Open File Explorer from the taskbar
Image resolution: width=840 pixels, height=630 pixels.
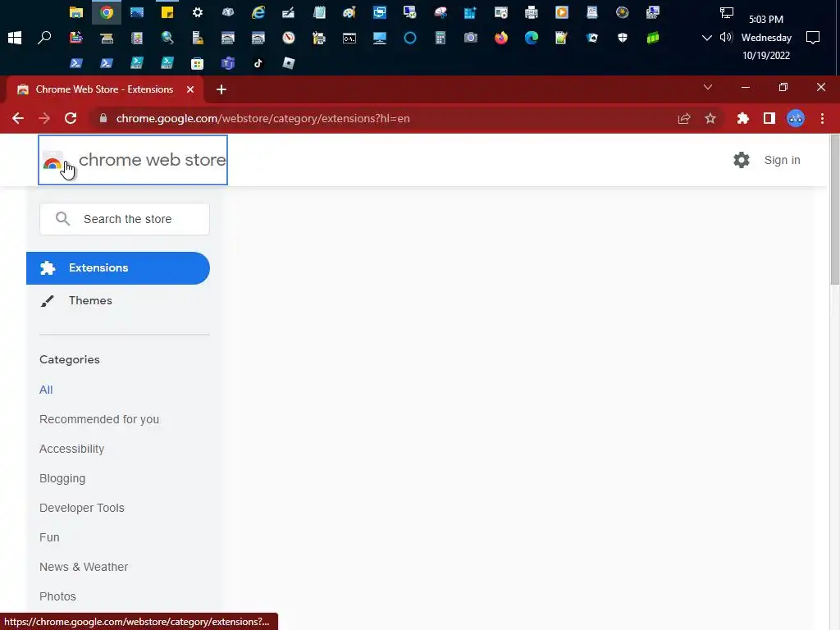click(x=76, y=12)
